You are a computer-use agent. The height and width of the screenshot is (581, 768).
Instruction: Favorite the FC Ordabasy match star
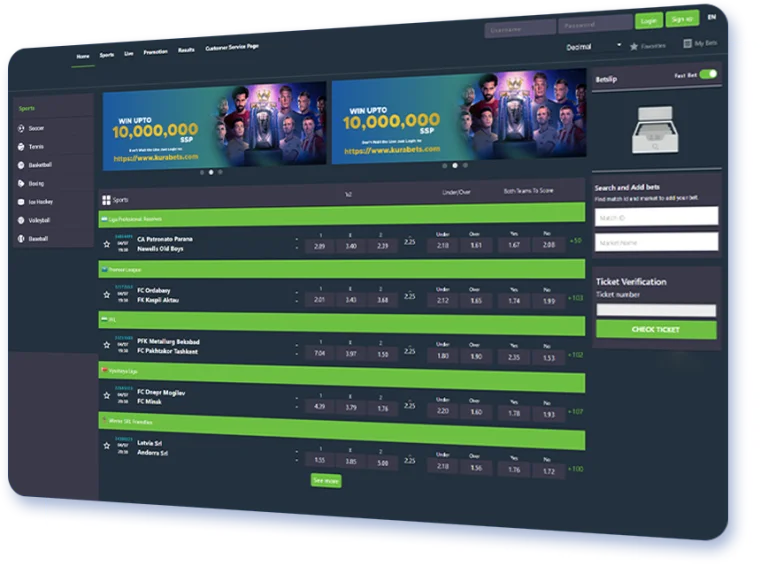coord(107,294)
